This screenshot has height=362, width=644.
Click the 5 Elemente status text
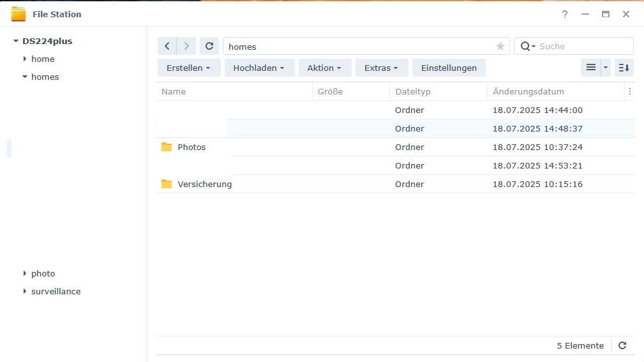point(580,345)
